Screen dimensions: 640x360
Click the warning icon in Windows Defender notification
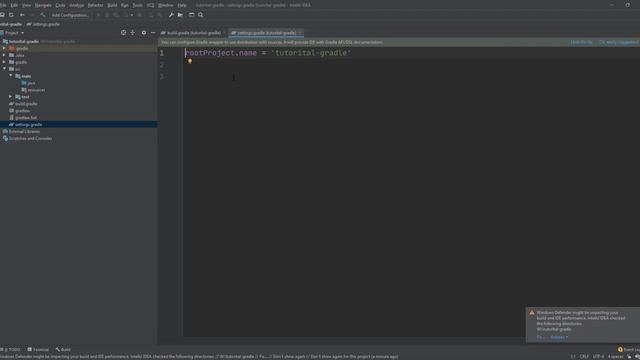(x=532, y=313)
